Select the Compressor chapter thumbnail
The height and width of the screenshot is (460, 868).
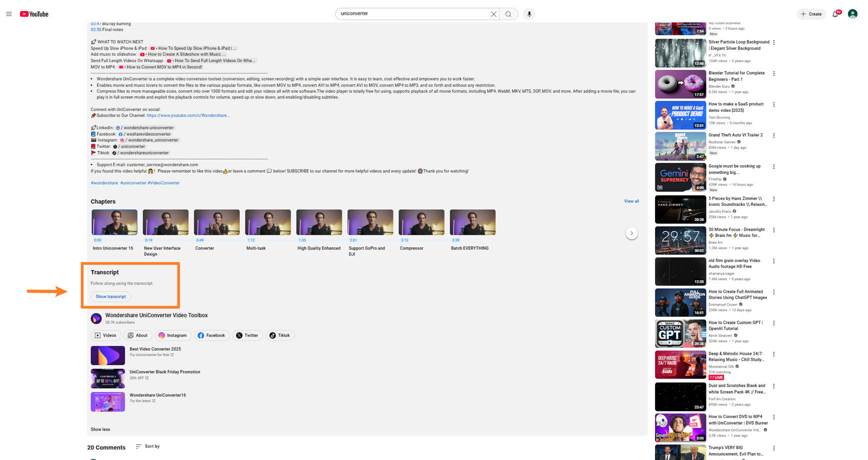point(421,222)
